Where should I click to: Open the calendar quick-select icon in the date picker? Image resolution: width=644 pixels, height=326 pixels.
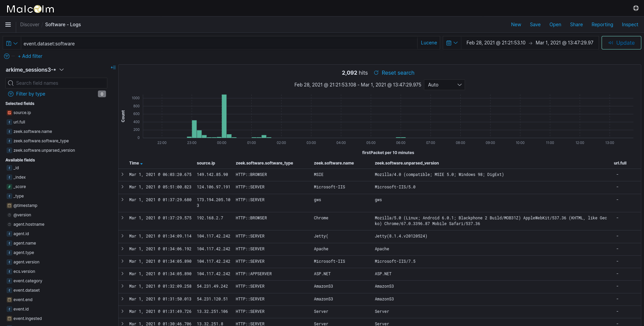coord(452,43)
